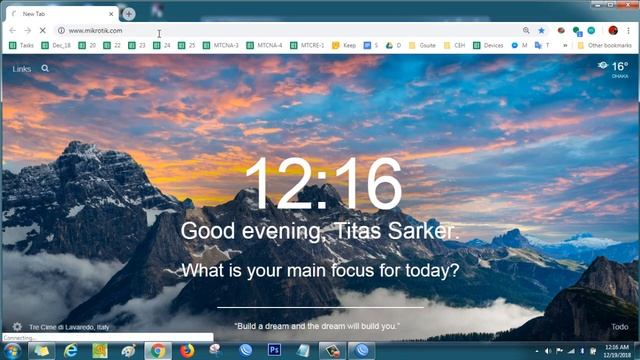The width and height of the screenshot is (640, 360).
Task: Open the sticky notes folder taskbar icon
Action: point(41,351)
